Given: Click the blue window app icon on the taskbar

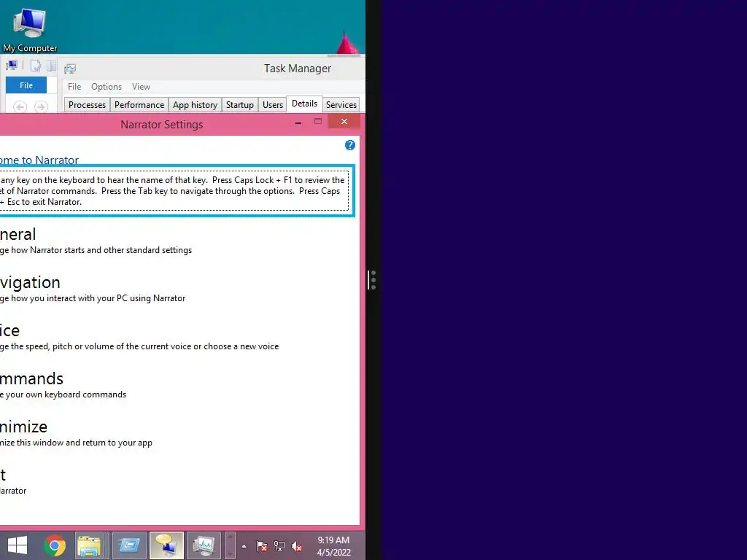Looking at the screenshot, I should click(128, 545).
